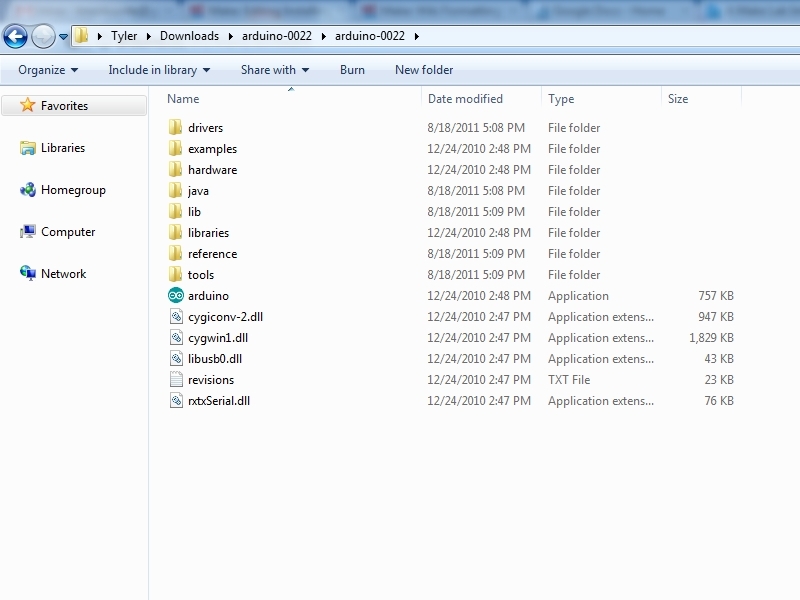Click the last arduino-0022 breadcrumb segment
This screenshot has height=600, width=800.
(370, 36)
